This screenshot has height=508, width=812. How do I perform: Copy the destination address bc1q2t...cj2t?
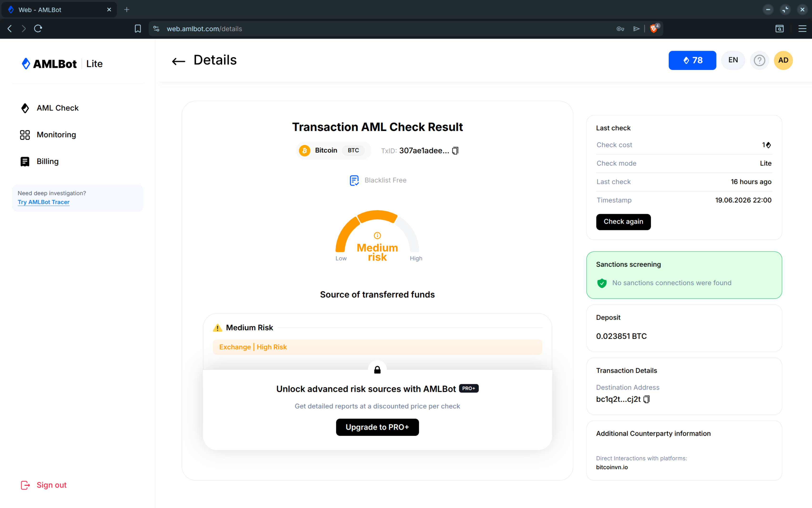pyautogui.click(x=647, y=399)
